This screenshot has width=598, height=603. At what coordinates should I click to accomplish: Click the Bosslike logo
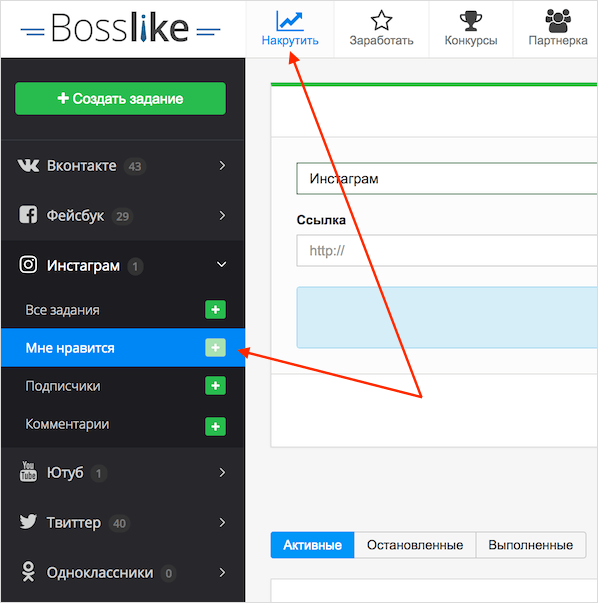click(x=120, y=28)
